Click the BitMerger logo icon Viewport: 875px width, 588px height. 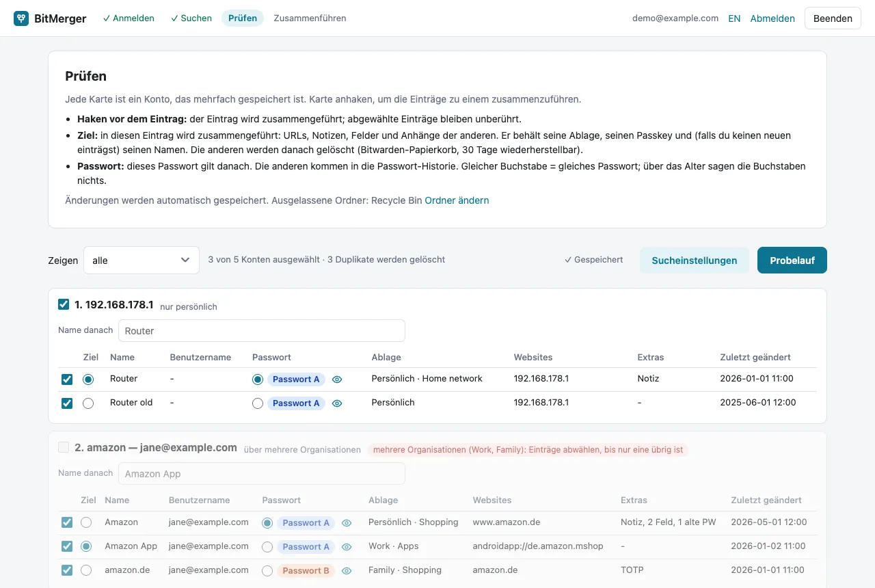[x=21, y=18]
